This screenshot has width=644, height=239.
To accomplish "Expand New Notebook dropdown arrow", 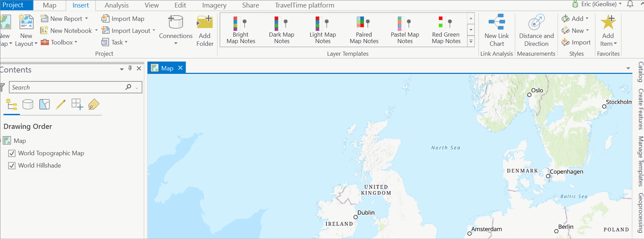I will [96, 30].
